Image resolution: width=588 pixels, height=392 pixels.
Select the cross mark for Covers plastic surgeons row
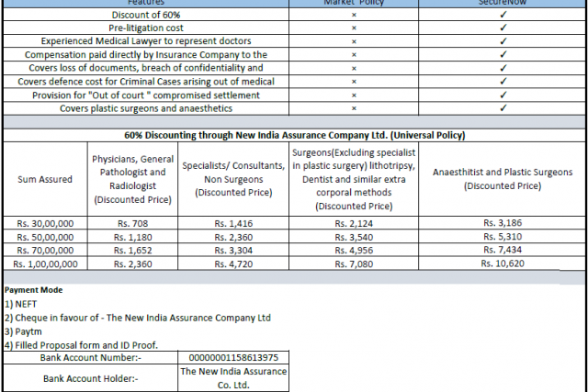pos(354,108)
